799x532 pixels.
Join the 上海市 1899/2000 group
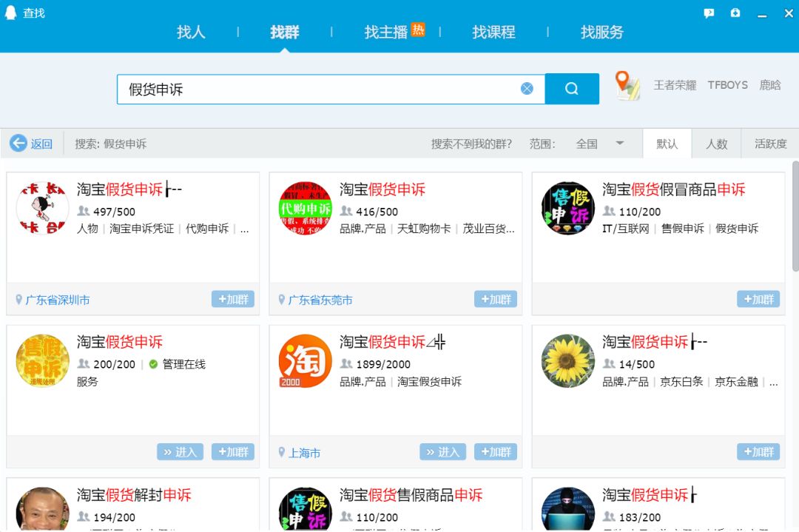(496, 452)
